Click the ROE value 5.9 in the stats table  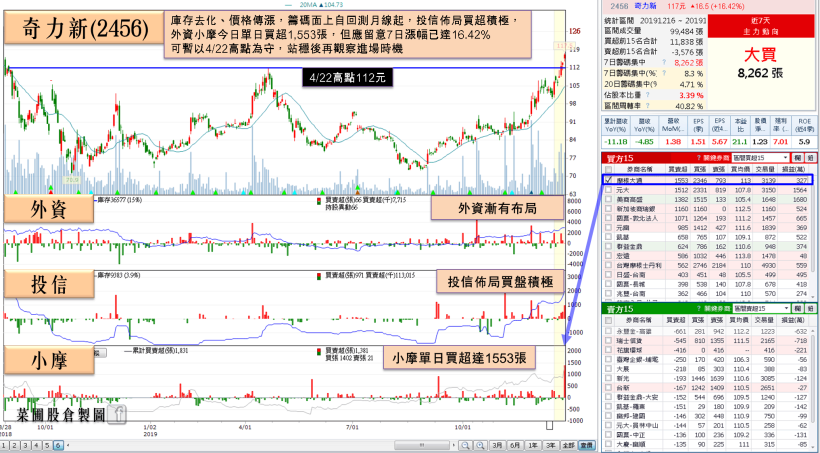[x=804, y=142]
